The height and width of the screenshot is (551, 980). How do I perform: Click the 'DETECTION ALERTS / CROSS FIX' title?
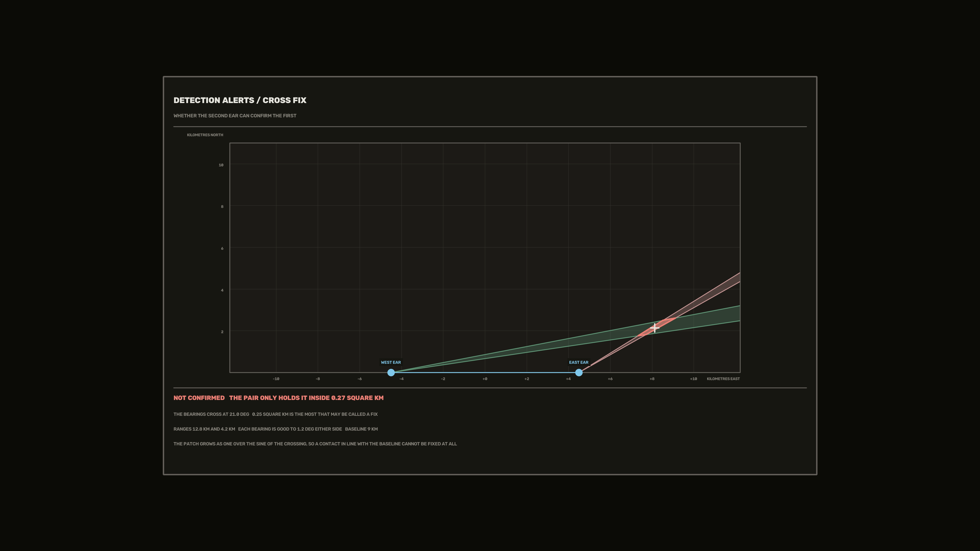pos(240,101)
